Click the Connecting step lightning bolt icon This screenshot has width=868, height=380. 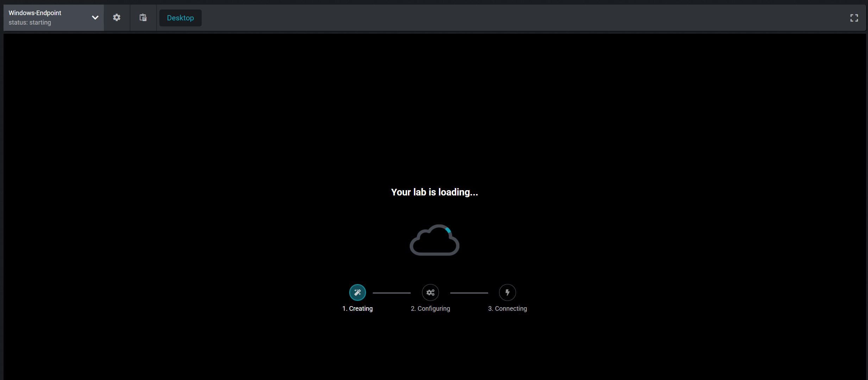507,292
